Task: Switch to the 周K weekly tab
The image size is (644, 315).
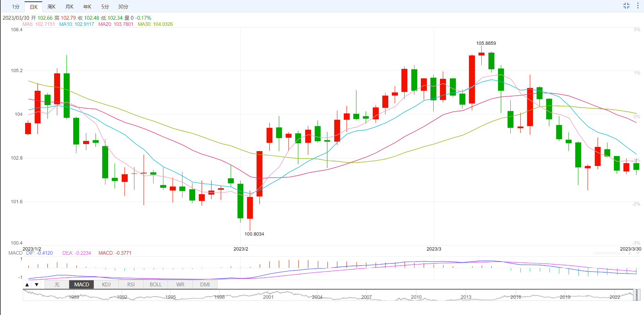Action: 52,7
